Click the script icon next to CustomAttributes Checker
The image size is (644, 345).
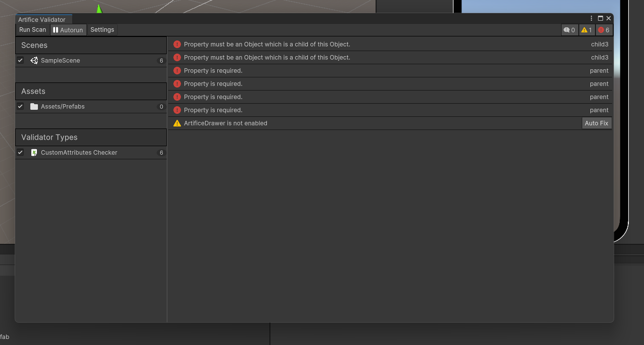[34, 152]
